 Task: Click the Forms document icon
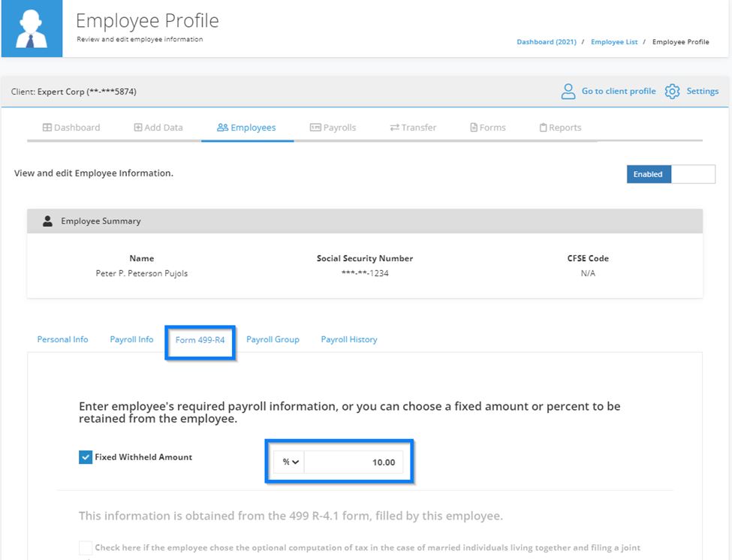click(x=474, y=128)
